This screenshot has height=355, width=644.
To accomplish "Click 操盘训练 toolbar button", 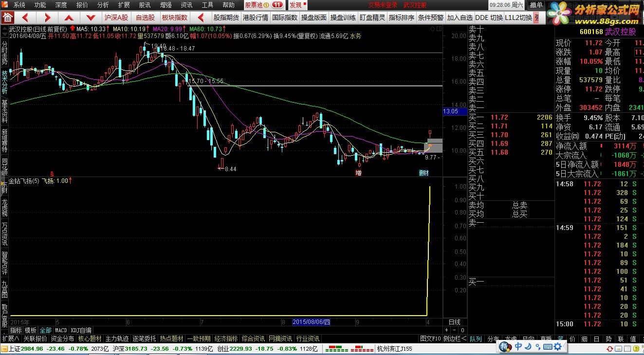I will click(343, 18).
